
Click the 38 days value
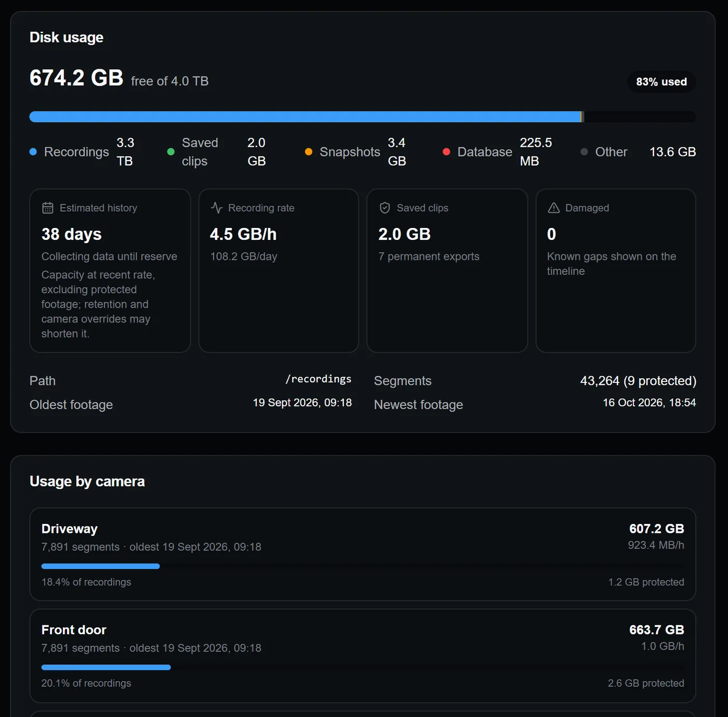72,234
